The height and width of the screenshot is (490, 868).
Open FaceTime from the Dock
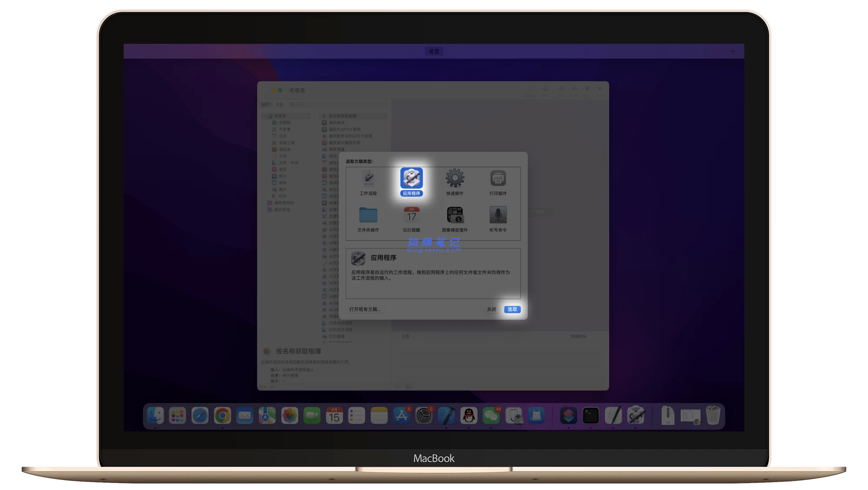tap(312, 416)
